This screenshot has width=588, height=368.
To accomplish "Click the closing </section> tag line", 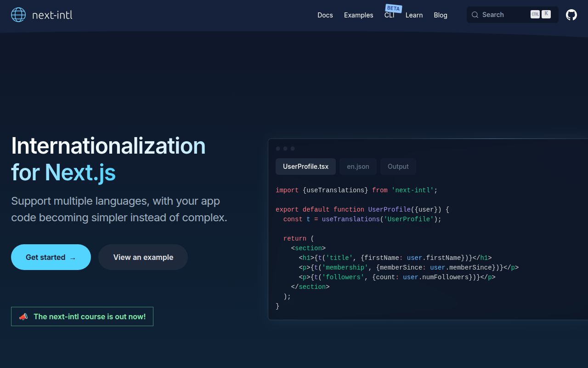I will click(x=310, y=287).
